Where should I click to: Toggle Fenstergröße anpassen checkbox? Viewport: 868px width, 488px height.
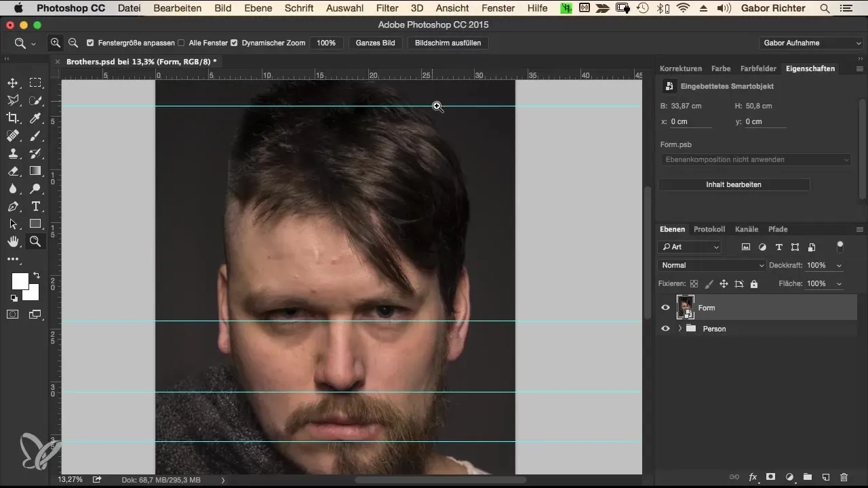click(91, 43)
